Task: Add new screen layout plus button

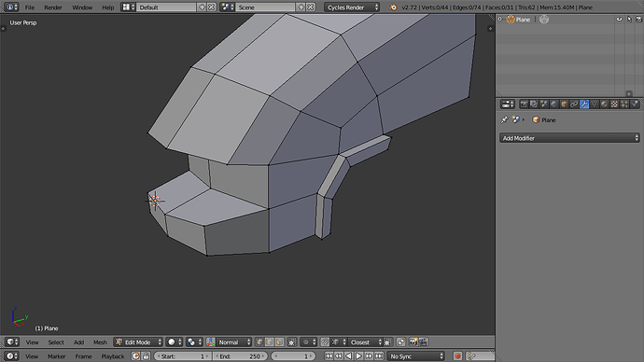Action: pos(202,7)
